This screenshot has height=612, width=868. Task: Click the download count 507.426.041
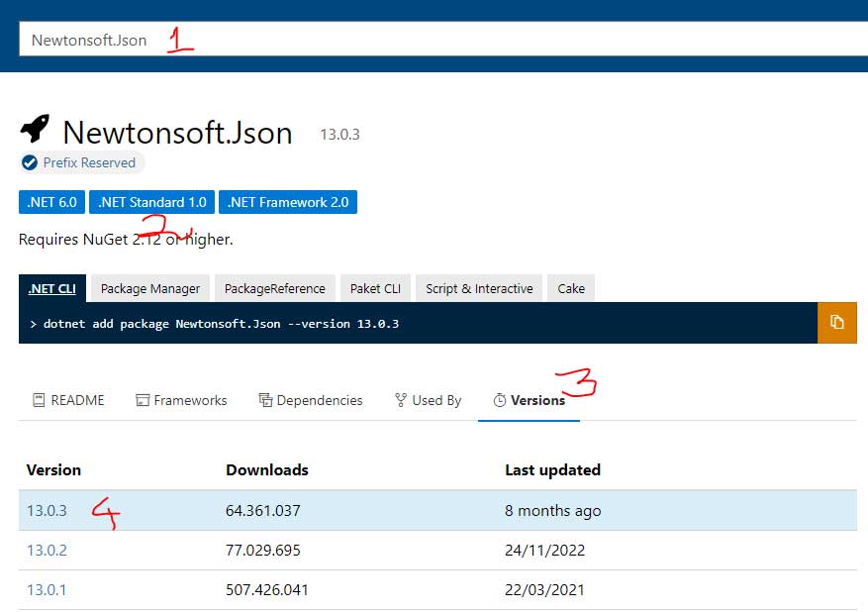click(x=267, y=590)
